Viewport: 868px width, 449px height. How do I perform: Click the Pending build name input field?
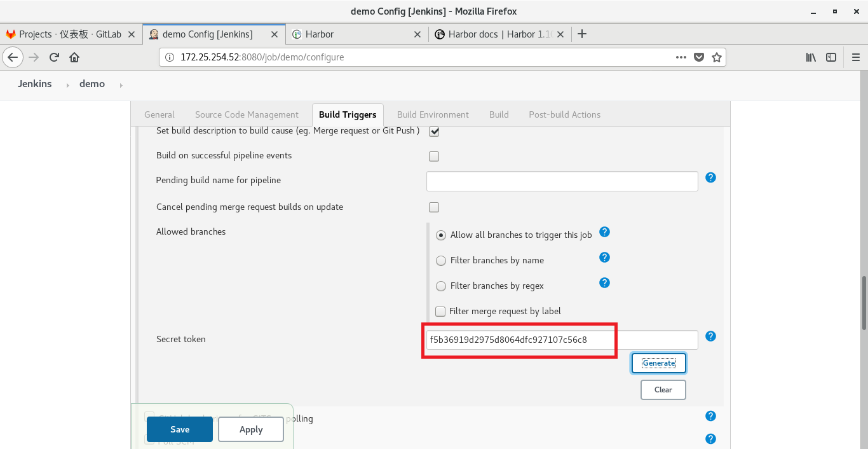562,181
